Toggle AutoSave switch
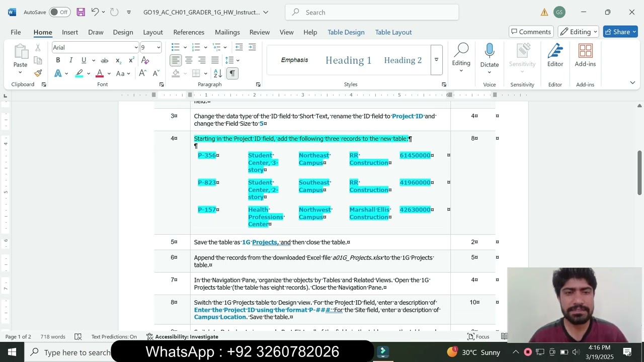644x362 pixels. click(x=60, y=12)
